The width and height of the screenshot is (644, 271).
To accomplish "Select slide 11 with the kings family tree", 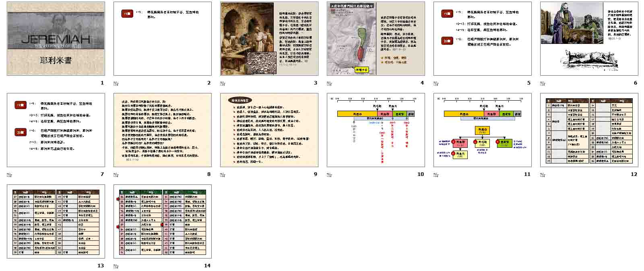I will pos(482,130).
